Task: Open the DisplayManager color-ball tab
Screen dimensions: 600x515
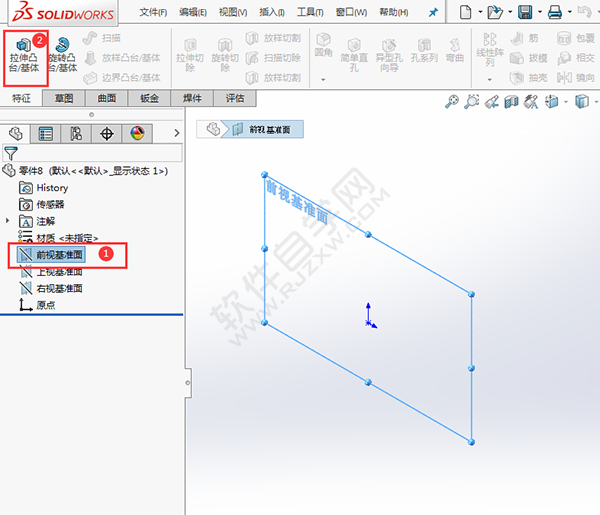Action: [137, 134]
